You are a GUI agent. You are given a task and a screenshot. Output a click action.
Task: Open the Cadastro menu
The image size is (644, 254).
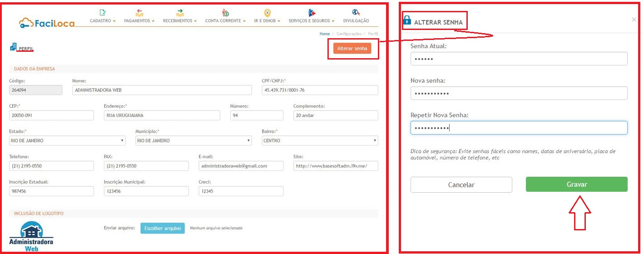(x=103, y=21)
